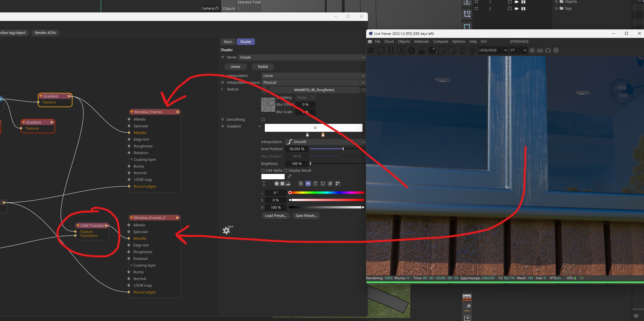The height and width of the screenshot is (321, 644).
Task: Click the pause render icon in Live Viewer
Action: click(391, 50)
